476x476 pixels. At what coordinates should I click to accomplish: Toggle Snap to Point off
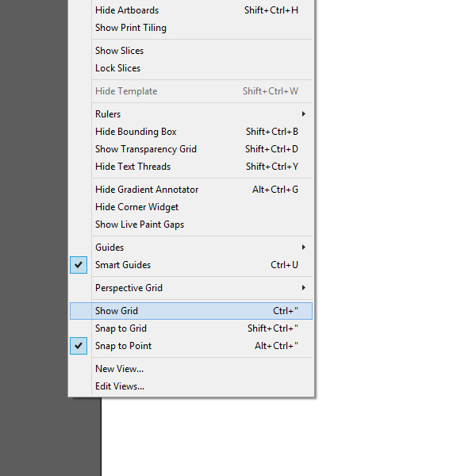point(191,346)
